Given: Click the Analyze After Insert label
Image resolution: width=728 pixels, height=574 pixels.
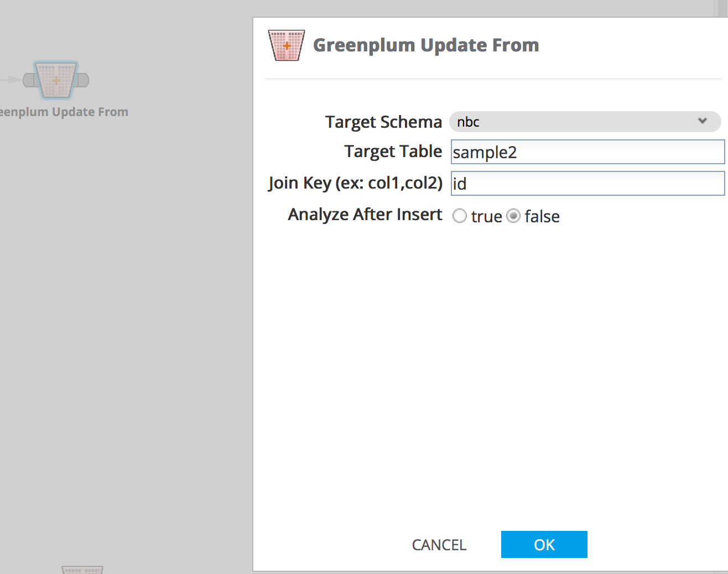Looking at the screenshot, I should 365,215.
